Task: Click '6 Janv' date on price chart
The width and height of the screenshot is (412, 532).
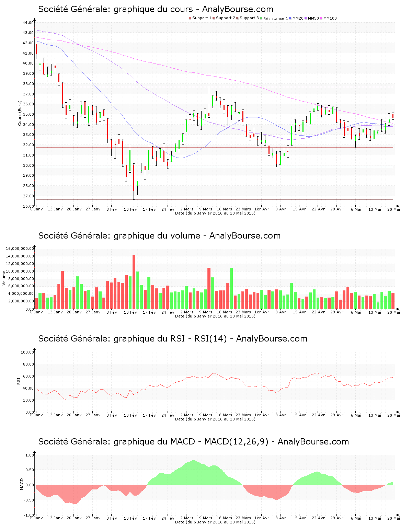Action: pyautogui.click(x=36, y=209)
